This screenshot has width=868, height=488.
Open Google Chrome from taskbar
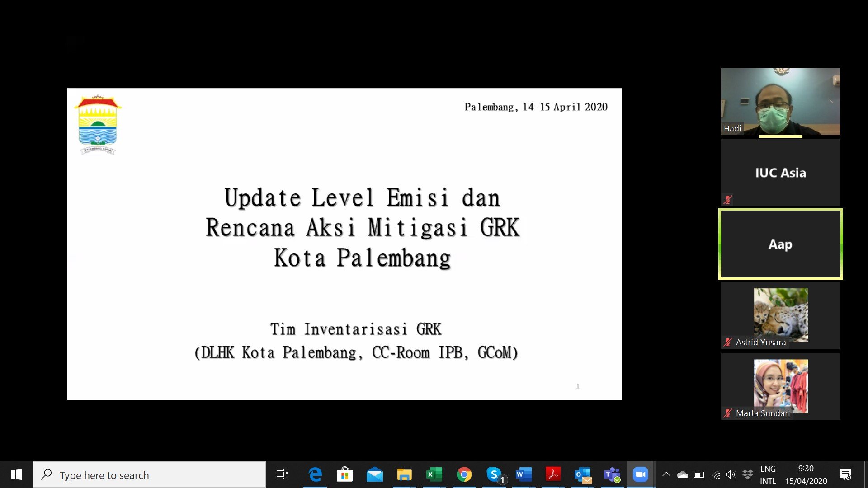464,474
